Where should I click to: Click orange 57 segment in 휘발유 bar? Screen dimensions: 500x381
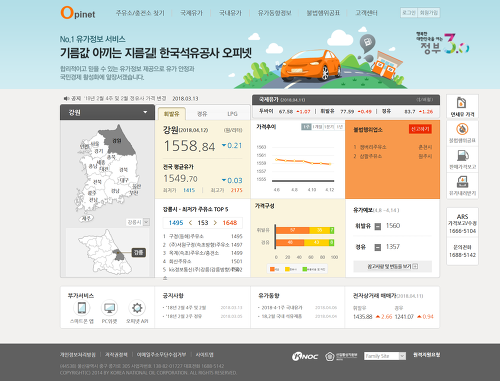point(293,230)
